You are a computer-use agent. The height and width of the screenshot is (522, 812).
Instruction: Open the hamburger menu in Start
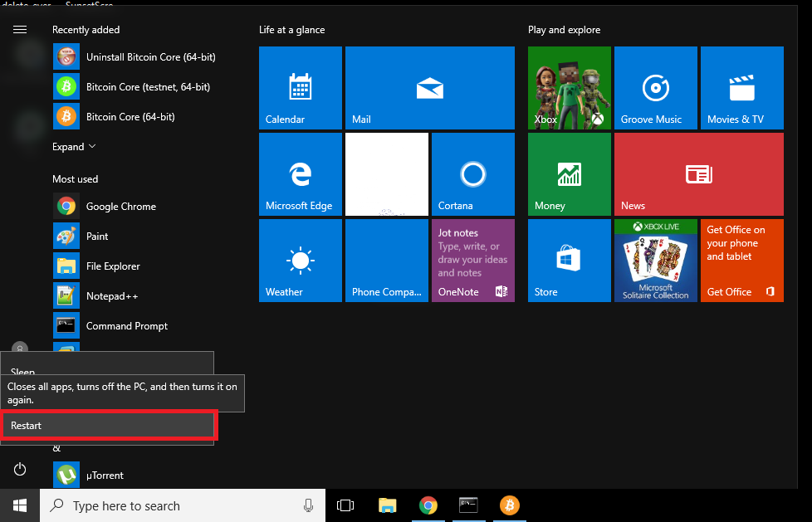coord(20,30)
